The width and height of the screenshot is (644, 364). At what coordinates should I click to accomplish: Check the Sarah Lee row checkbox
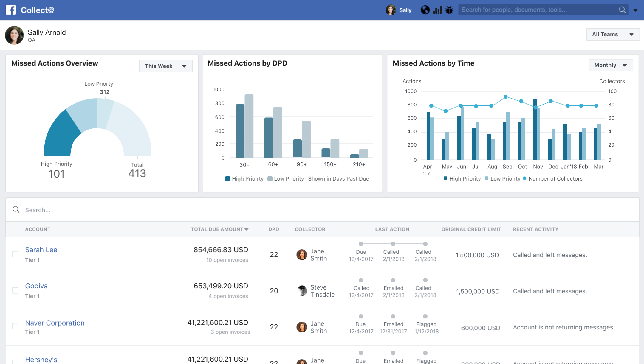[x=15, y=254]
